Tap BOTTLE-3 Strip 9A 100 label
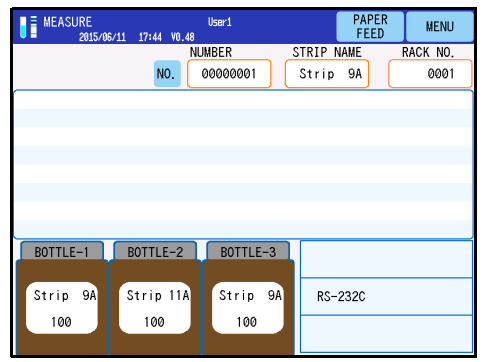486x362 pixels. coord(248,308)
